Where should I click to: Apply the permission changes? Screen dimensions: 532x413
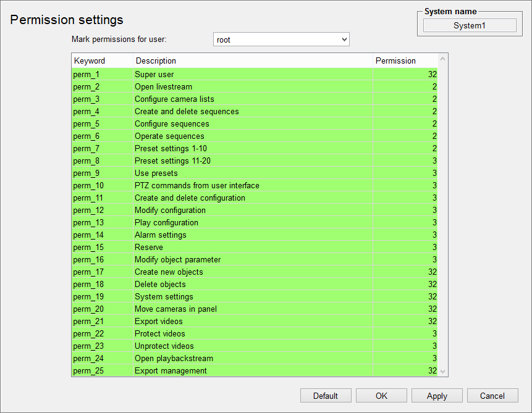(x=437, y=396)
